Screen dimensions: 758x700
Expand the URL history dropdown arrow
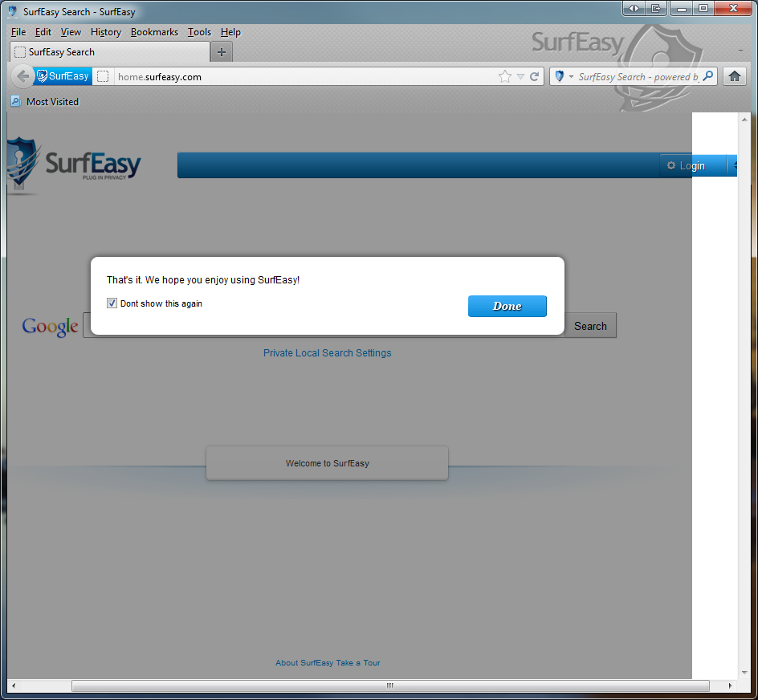(520, 76)
